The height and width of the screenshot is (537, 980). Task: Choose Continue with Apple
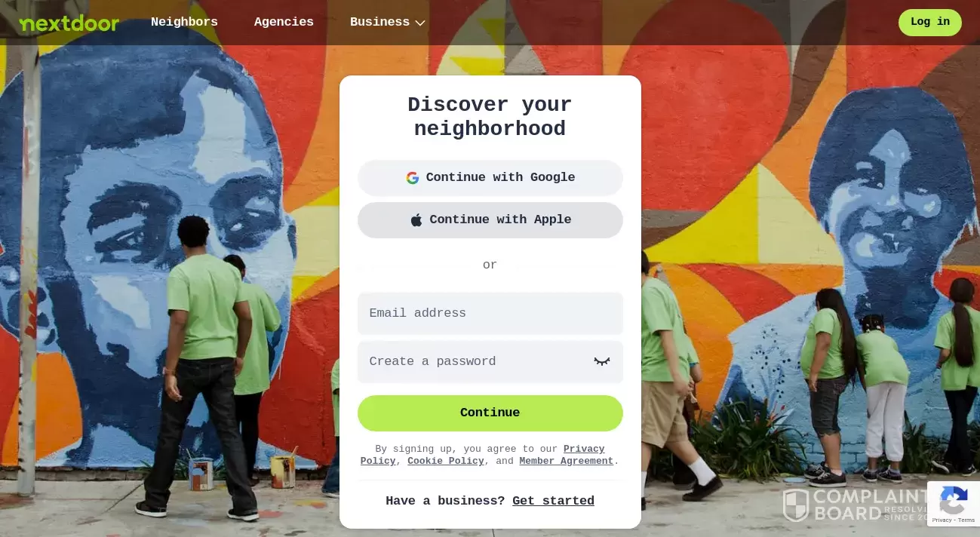tap(490, 220)
